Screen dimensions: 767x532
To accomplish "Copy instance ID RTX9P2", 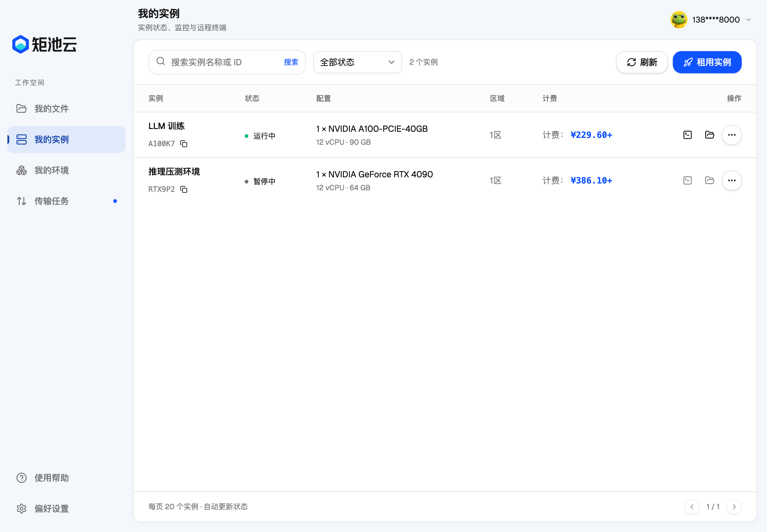I will pyautogui.click(x=183, y=189).
